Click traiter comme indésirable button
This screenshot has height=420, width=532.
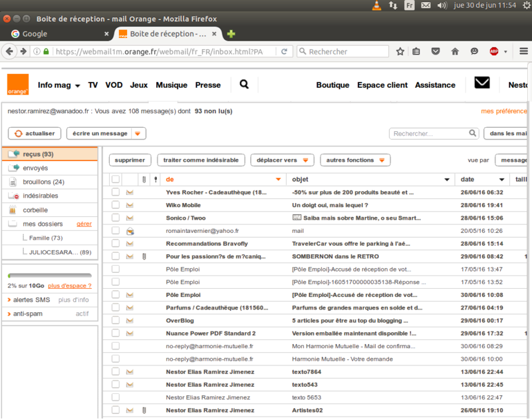[x=201, y=160]
